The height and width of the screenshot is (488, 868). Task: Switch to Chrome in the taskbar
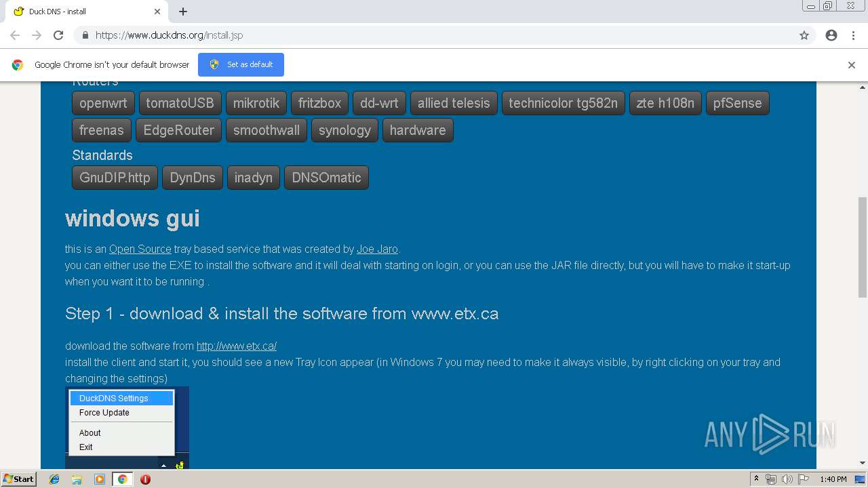122,479
